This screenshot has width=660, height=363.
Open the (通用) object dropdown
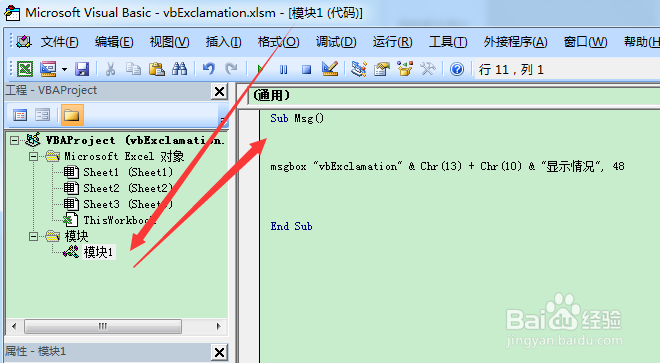point(455,96)
